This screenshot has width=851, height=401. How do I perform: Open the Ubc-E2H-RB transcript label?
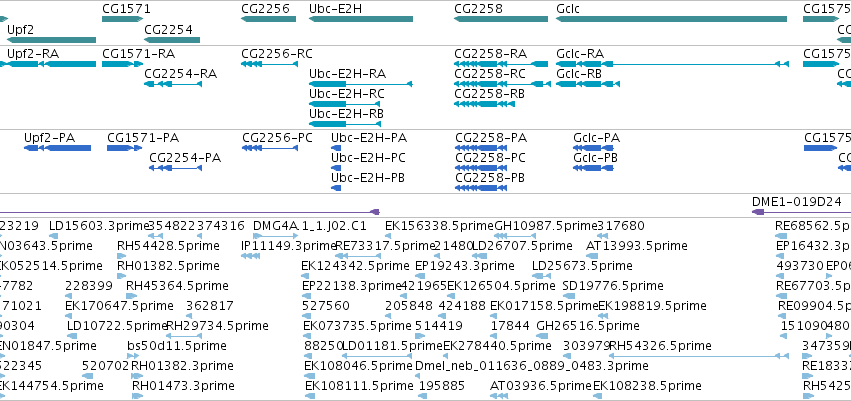point(346,114)
